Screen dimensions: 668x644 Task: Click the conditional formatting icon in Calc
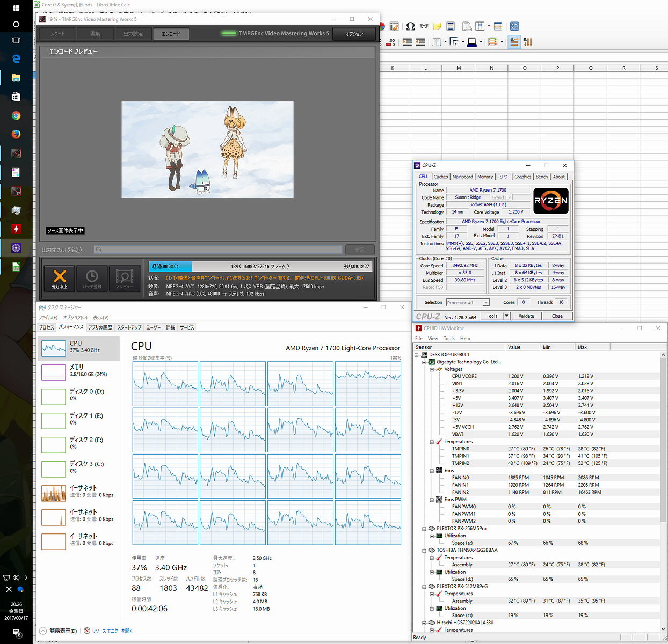[492, 42]
